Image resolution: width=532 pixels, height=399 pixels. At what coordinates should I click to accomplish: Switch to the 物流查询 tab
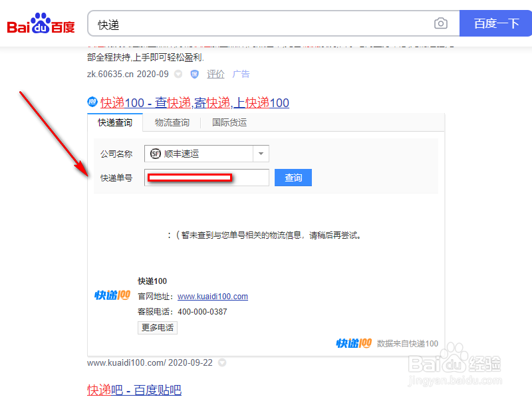(173, 122)
